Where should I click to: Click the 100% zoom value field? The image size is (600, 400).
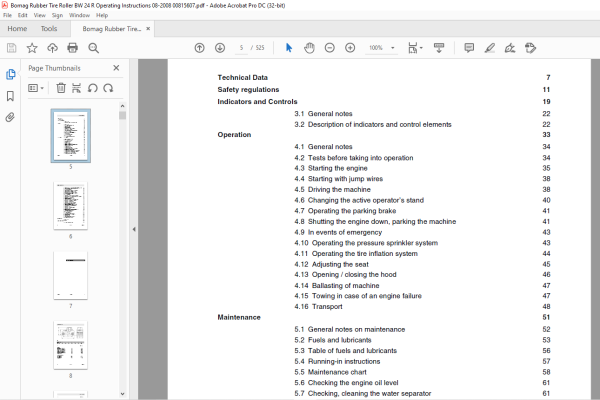(376, 48)
